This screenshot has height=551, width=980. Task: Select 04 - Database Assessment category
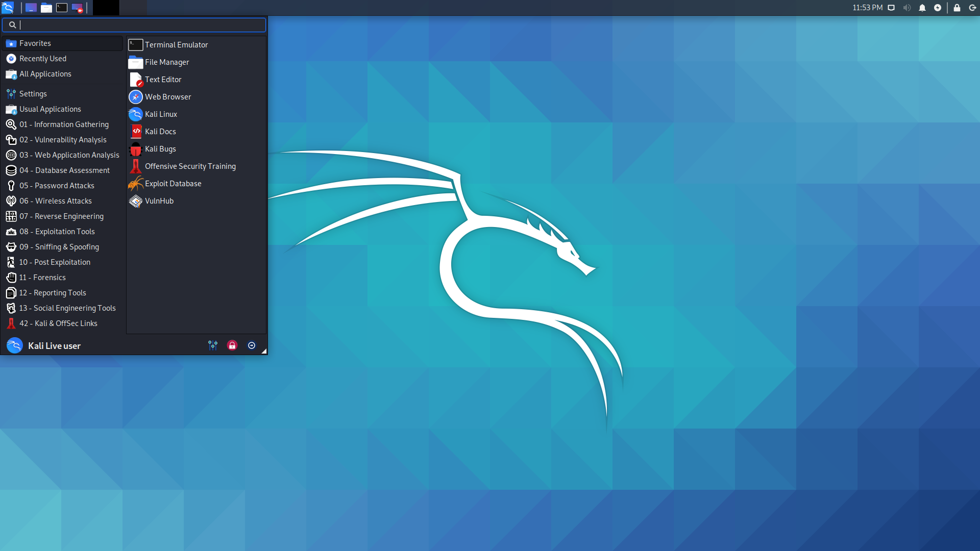coord(63,170)
